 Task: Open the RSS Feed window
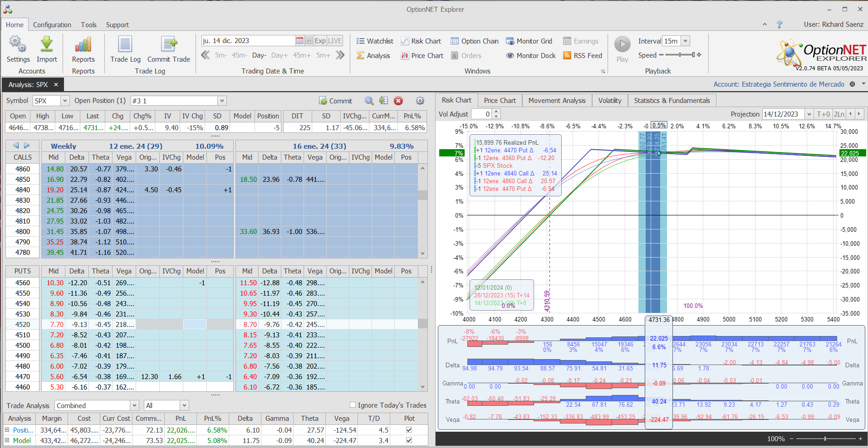tap(583, 56)
